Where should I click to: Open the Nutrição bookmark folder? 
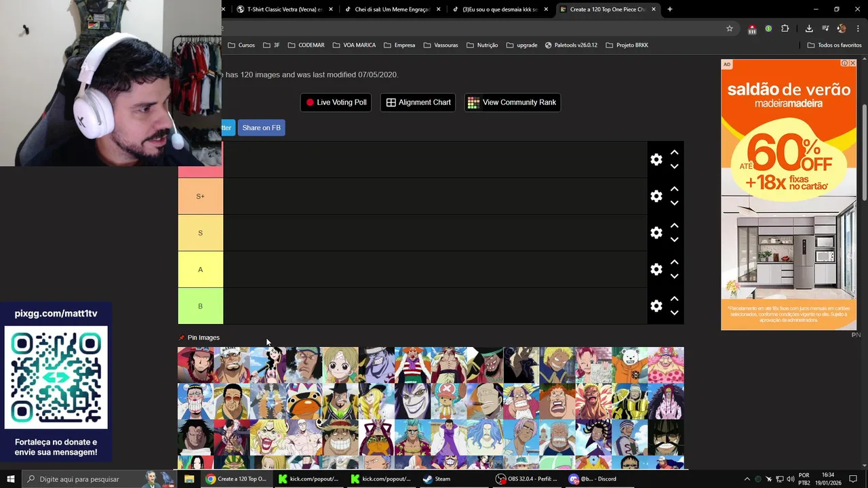click(481, 45)
